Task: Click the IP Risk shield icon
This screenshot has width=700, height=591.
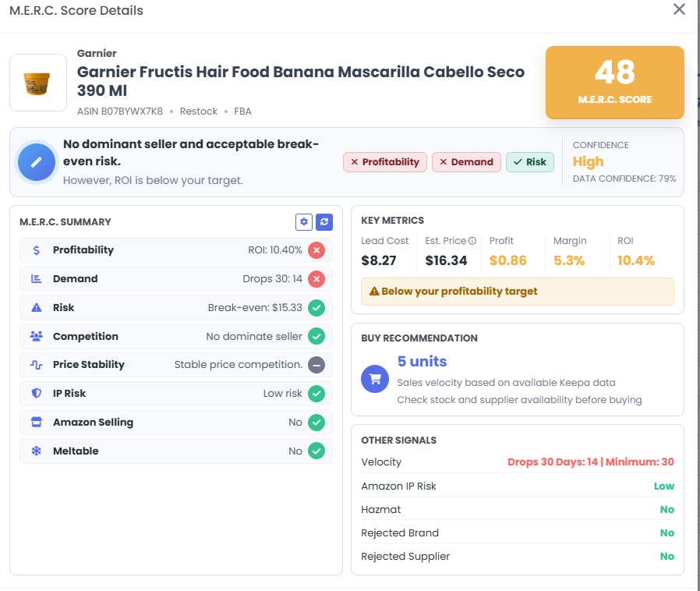Action: click(x=37, y=393)
